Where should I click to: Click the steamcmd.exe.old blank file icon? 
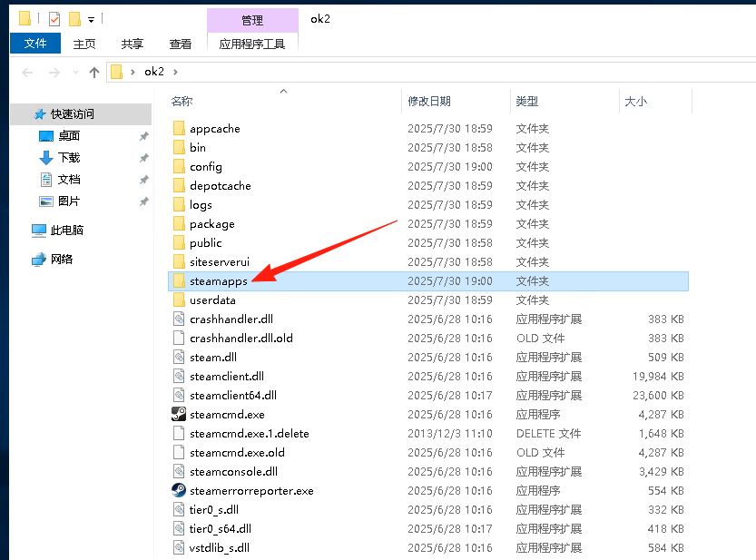179,452
